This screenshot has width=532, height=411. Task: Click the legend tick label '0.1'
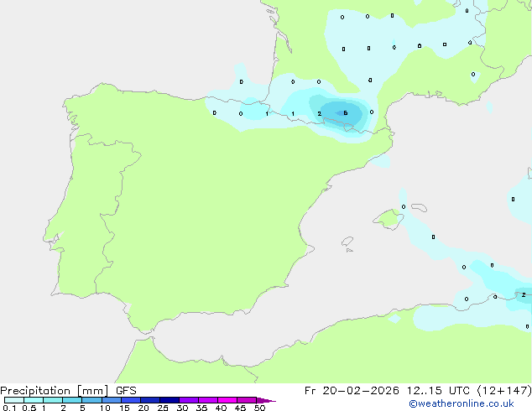tap(9, 408)
